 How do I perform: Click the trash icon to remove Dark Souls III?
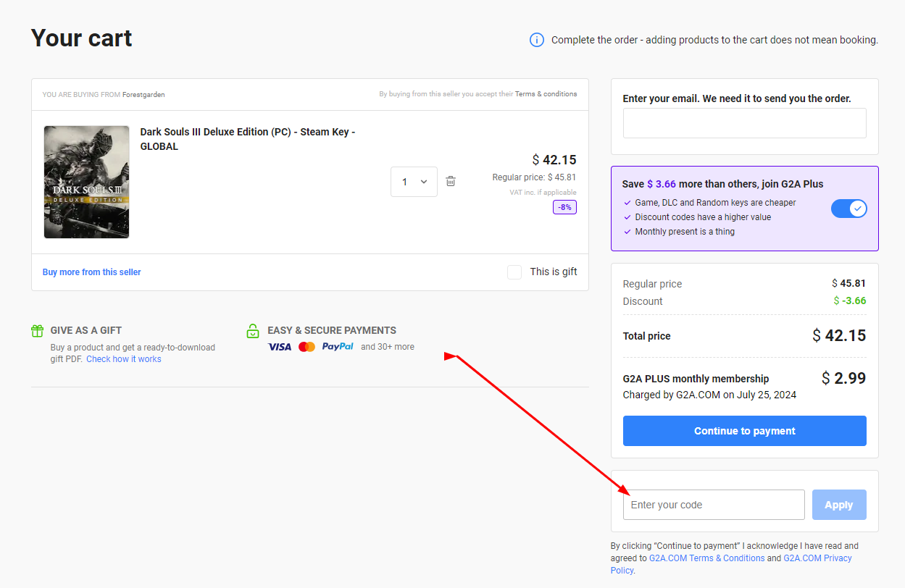coord(451,181)
